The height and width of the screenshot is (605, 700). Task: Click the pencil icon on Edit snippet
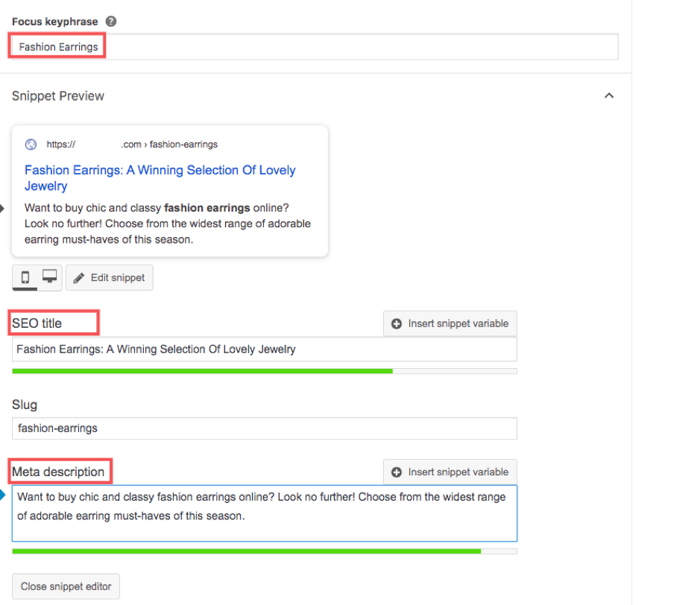tap(80, 277)
